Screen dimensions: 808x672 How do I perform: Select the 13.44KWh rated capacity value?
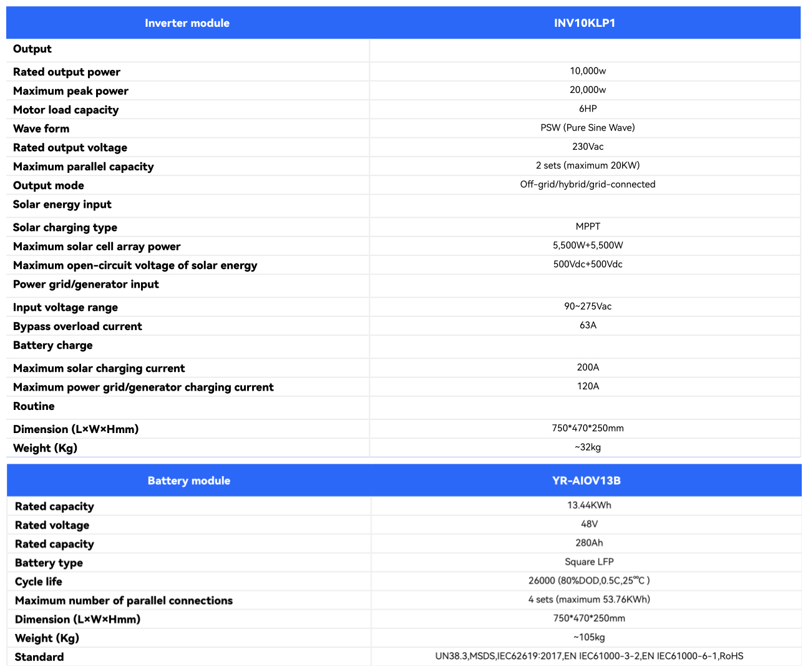[589, 505]
